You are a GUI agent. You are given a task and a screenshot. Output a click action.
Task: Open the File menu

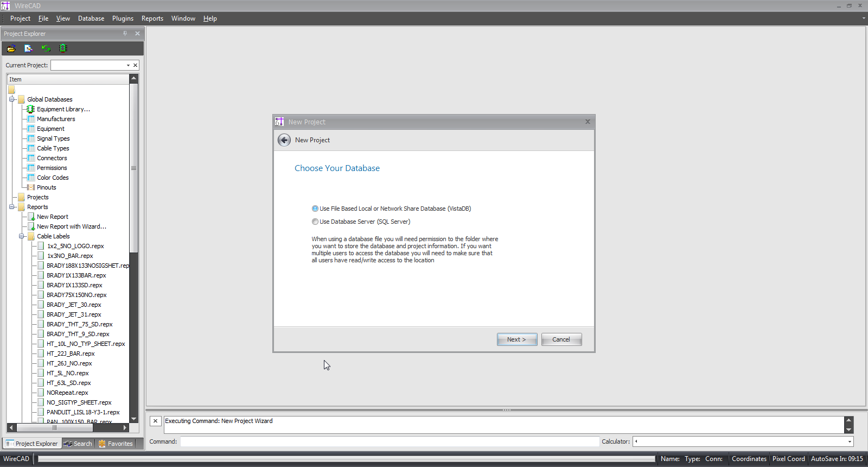[43, 18]
